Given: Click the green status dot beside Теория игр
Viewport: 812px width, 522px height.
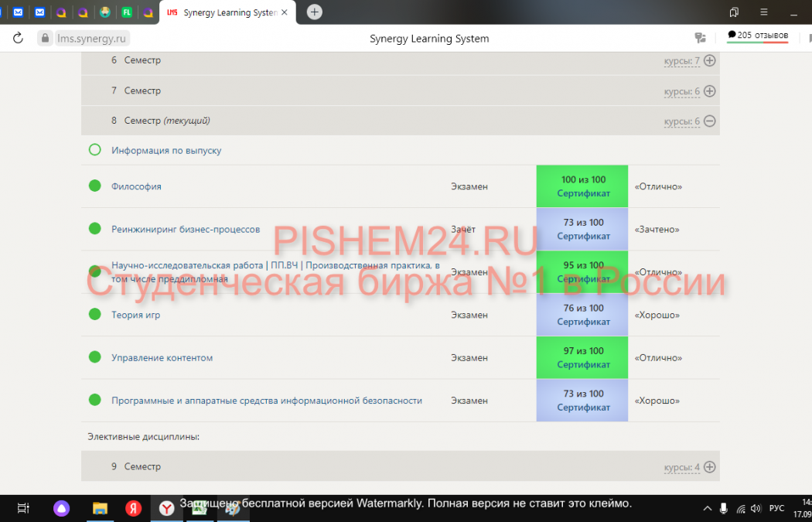Looking at the screenshot, I should tap(95, 314).
